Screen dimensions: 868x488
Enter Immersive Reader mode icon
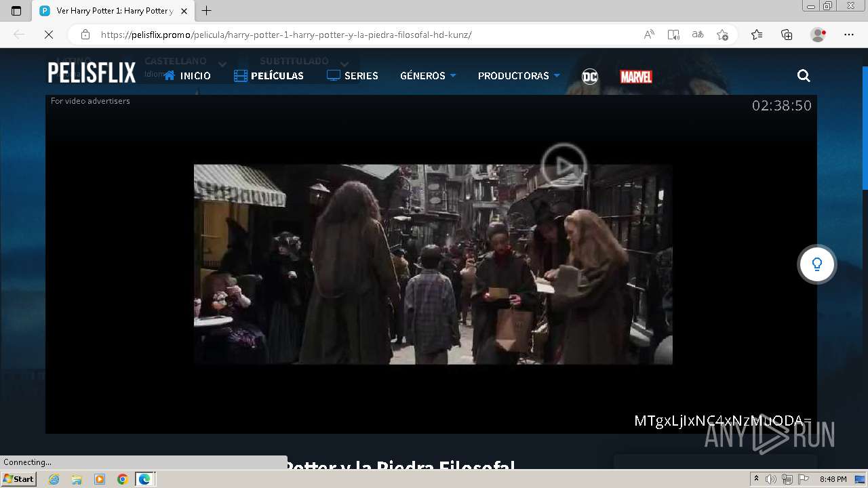pyautogui.click(x=673, y=35)
